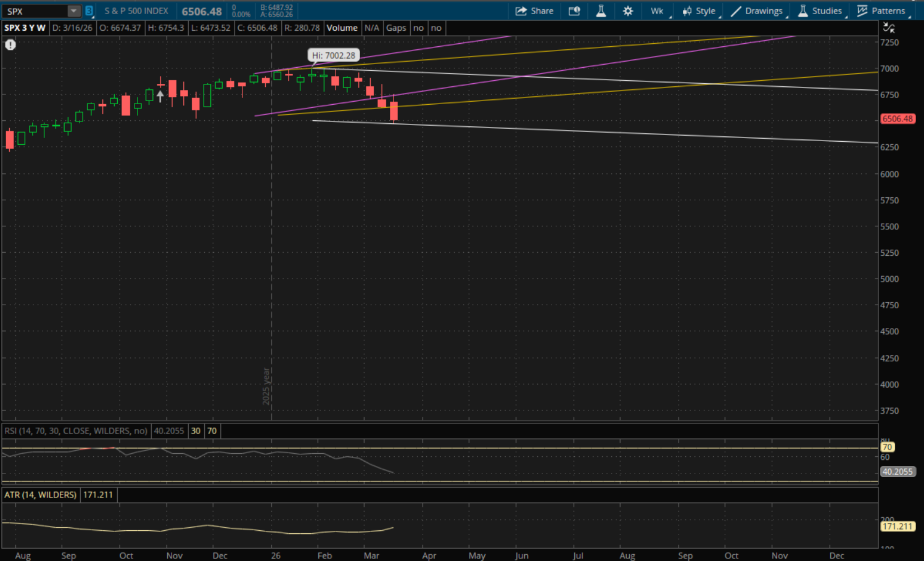Click the blue symbol link number 3 icon
This screenshot has width=924, height=561.
point(89,11)
